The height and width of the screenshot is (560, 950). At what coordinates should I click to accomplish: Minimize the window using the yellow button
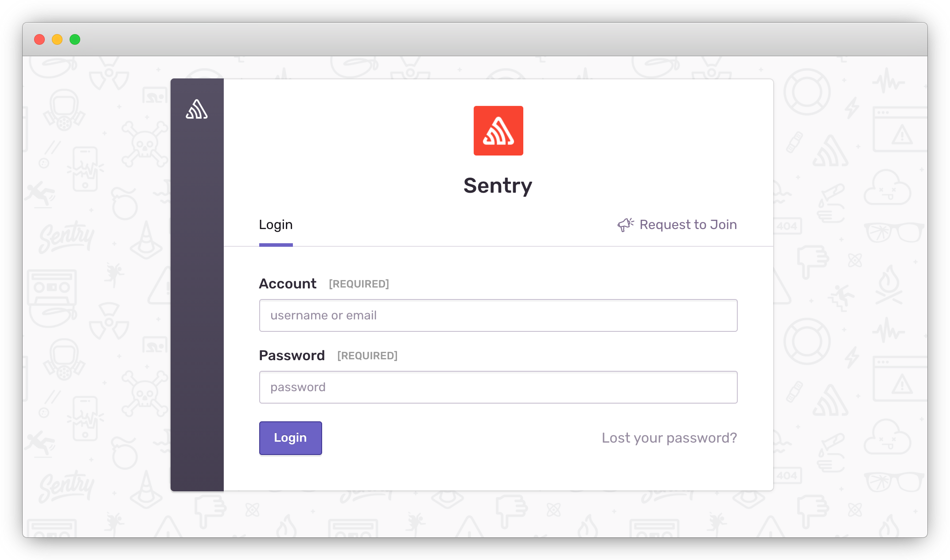[57, 39]
